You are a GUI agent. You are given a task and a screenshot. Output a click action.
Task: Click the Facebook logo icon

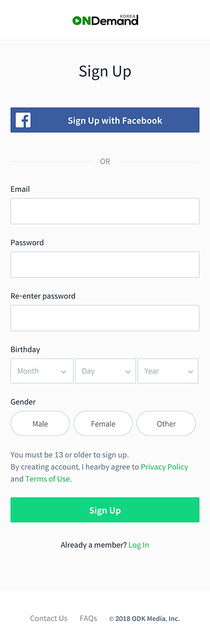tap(23, 120)
